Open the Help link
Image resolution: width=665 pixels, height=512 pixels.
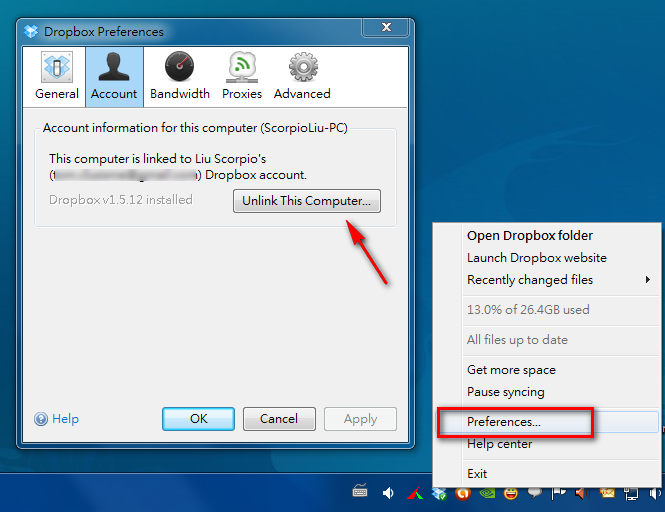(65, 419)
